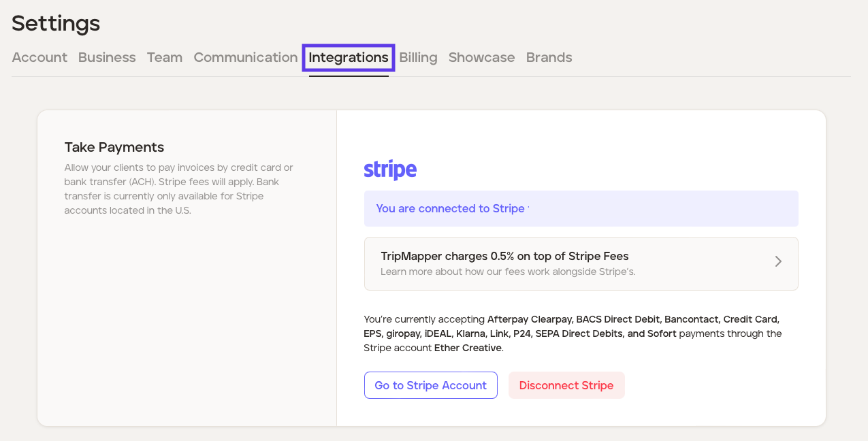The image size is (868, 441).
Task: Click the Settings page heading
Action: 56,23
